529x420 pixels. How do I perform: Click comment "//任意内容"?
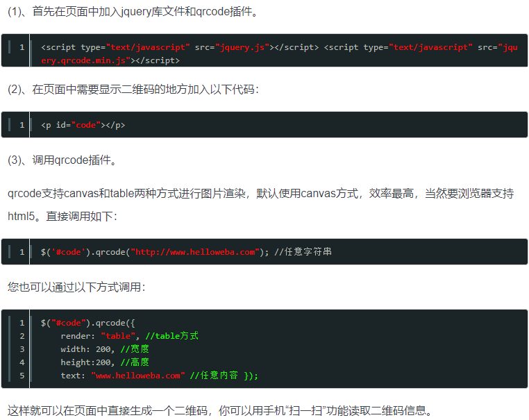pos(214,375)
